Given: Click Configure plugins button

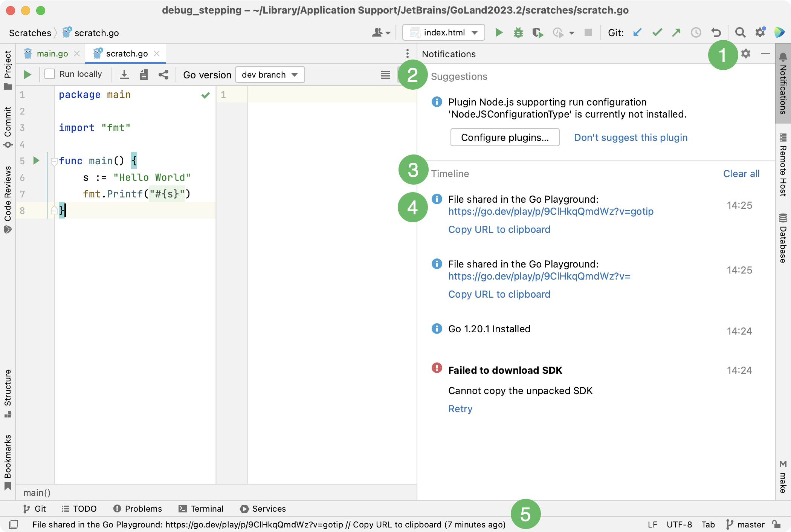Looking at the screenshot, I should click(504, 137).
